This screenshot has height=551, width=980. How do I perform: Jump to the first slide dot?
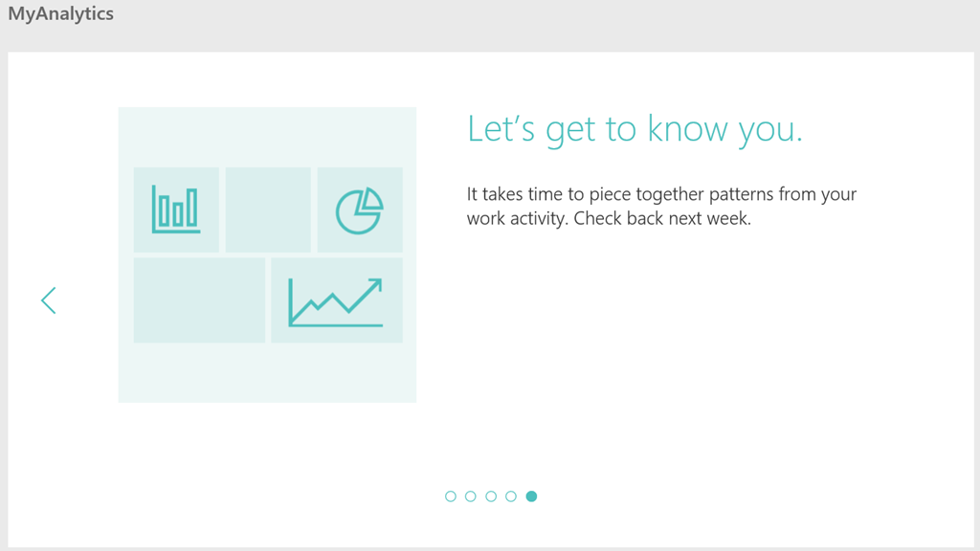tap(451, 496)
